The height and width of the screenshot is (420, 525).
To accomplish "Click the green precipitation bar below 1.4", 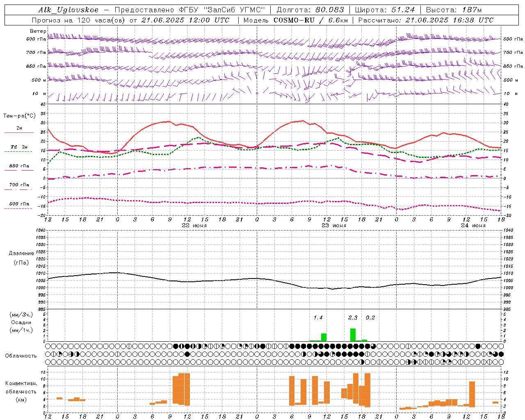I will (x=324, y=337).
